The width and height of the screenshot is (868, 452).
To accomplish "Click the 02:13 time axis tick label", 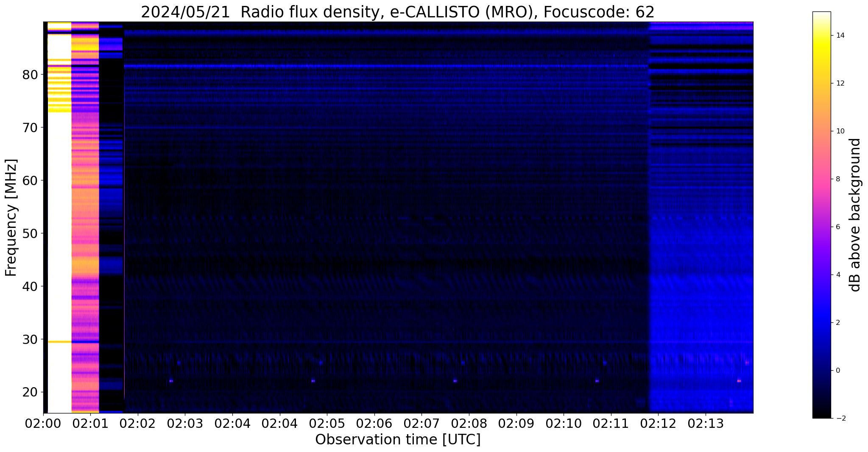I will coord(706,423).
